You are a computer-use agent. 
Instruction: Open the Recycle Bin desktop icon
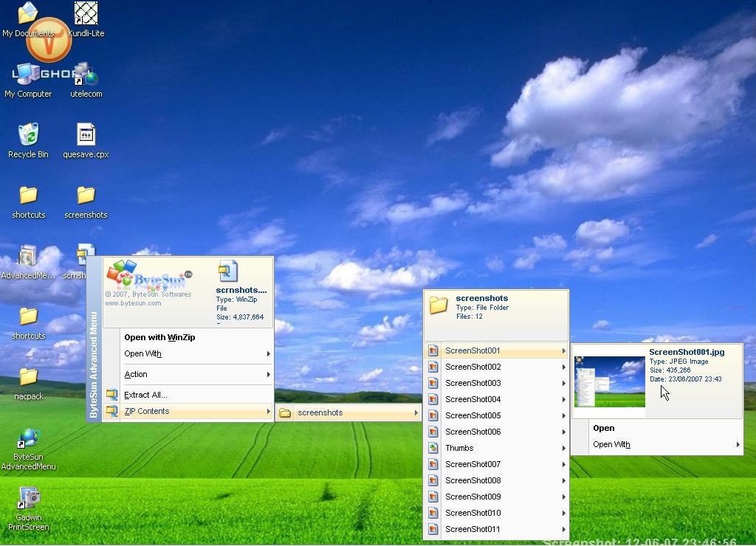28,136
